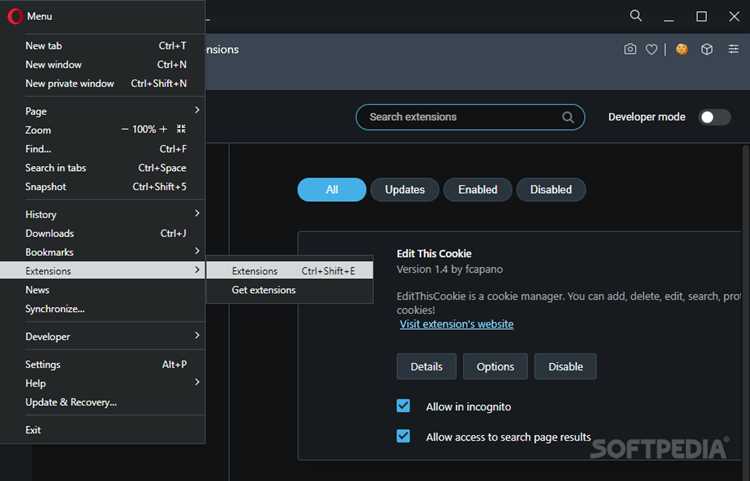Choose Snapshot menu entry
This screenshot has height=481, width=750.
pyautogui.click(x=102, y=187)
